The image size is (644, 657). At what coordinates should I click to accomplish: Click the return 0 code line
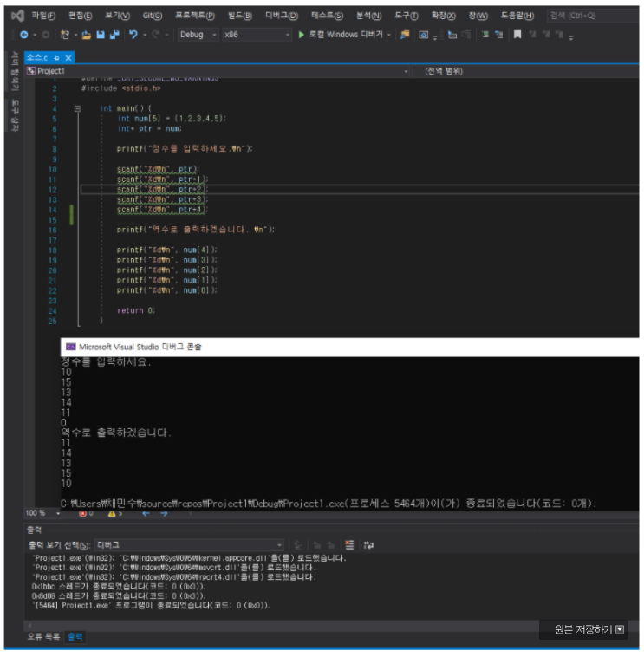point(136,310)
